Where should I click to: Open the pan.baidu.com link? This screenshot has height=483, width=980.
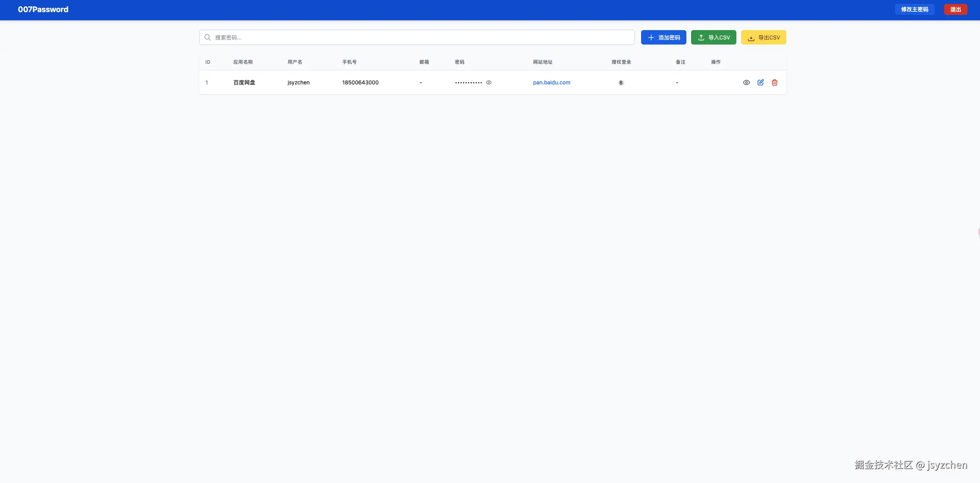click(x=551, y=82)
